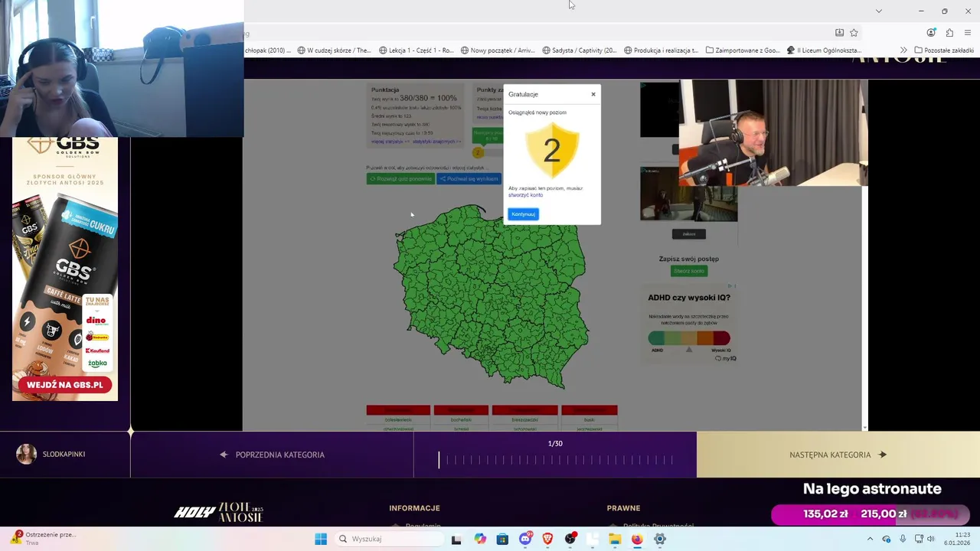Open the browser hamburger menu
The width and height of the screenshot is (980, 551).
968,33
